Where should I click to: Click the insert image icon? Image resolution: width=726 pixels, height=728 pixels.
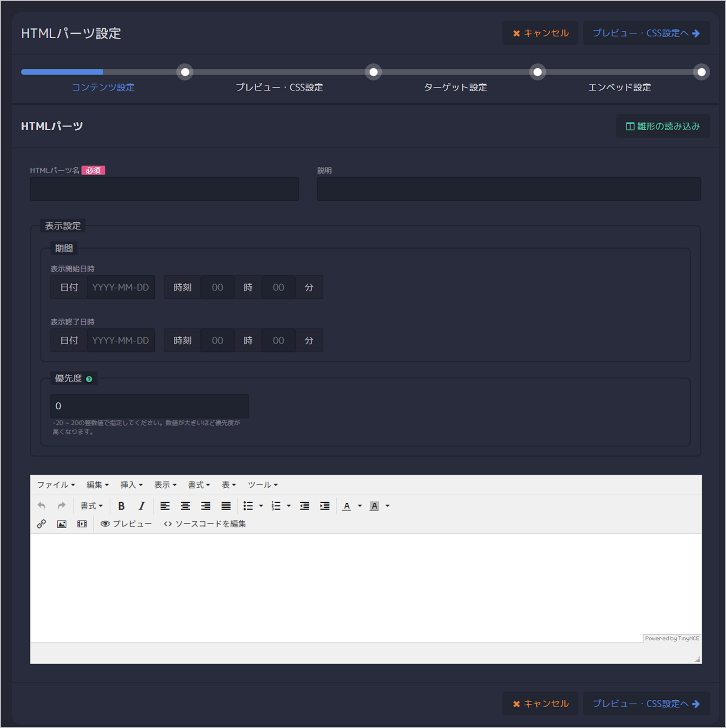coord(61,524)
